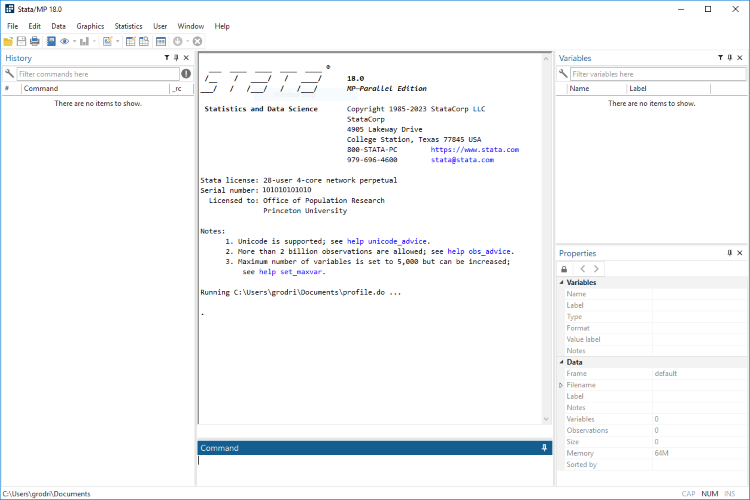Click the Open file folder icon
This screenshot has height=500, width=750.
(8, 42)
